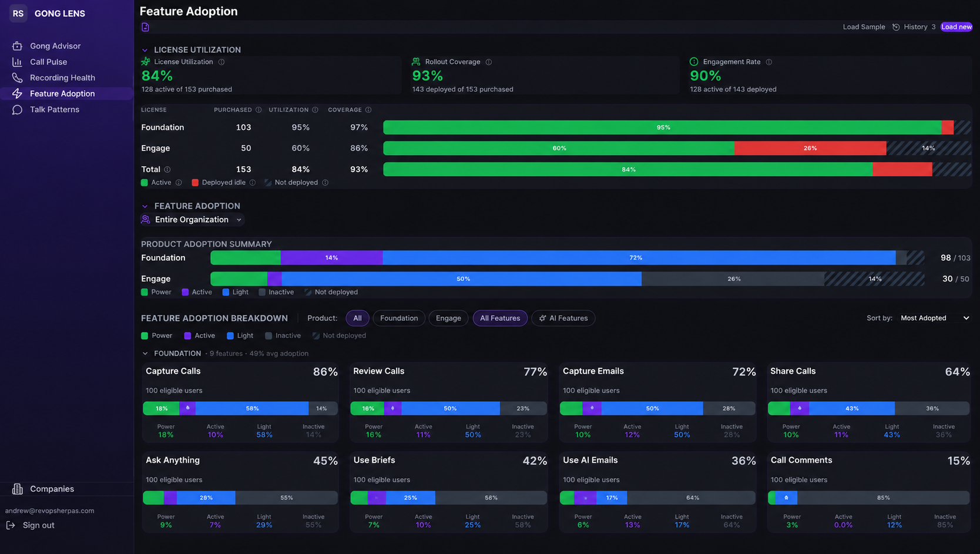The width and height of the screenshot is (980, 554).
Task: Click info icon beside Active legend item
Action: tap(179, 183)
